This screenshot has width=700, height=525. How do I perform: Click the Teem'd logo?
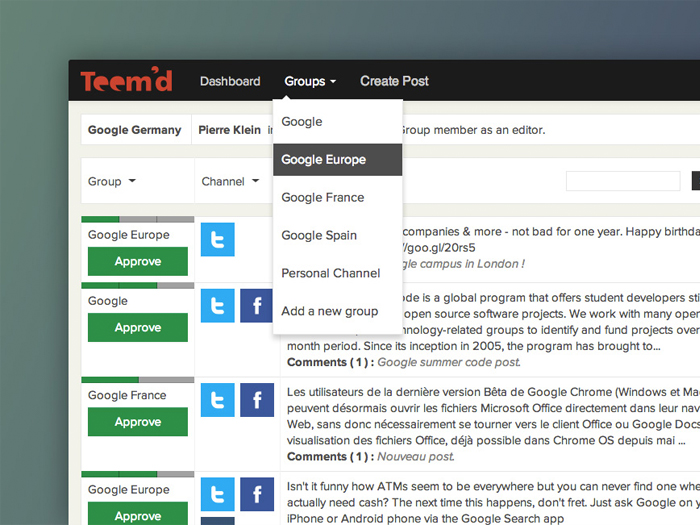tap(126, 80)
